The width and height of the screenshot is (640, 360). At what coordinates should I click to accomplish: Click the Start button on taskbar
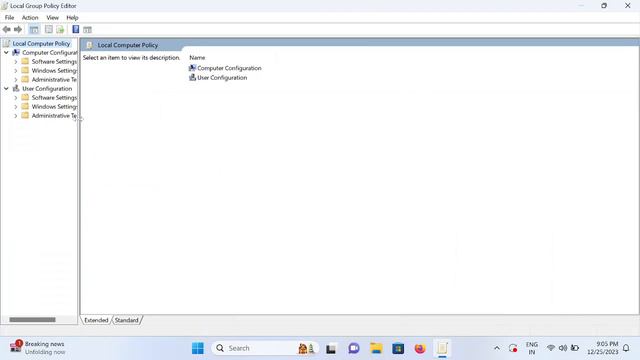(198, 348)
